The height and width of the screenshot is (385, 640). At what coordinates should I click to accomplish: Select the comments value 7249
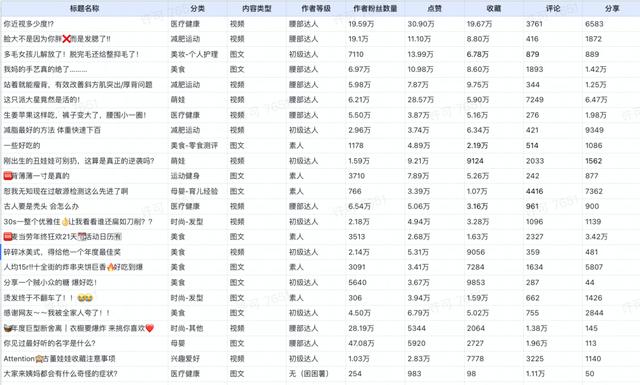point(535,100)
